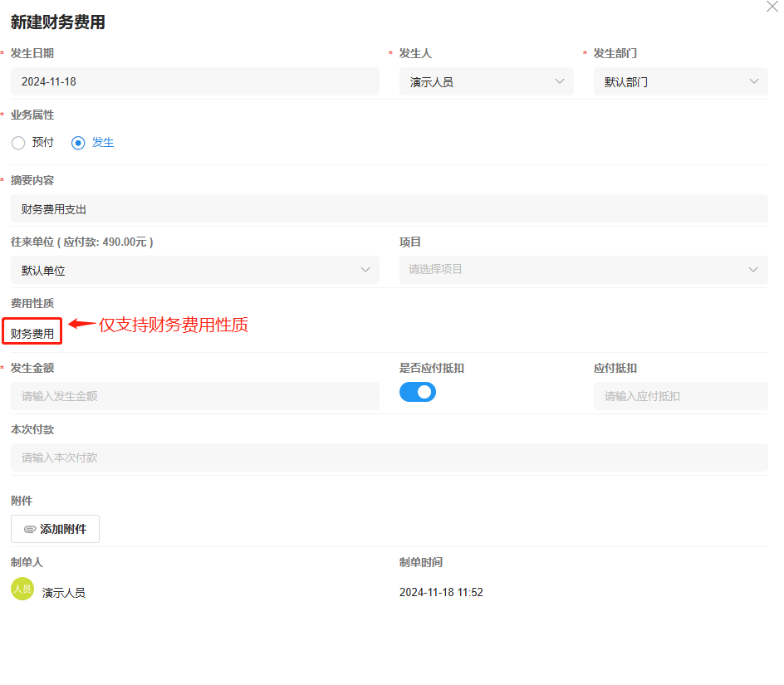This screenshot has width=784, height=685.
Task: Click the 人员 avatar icon
Action: 22,589
